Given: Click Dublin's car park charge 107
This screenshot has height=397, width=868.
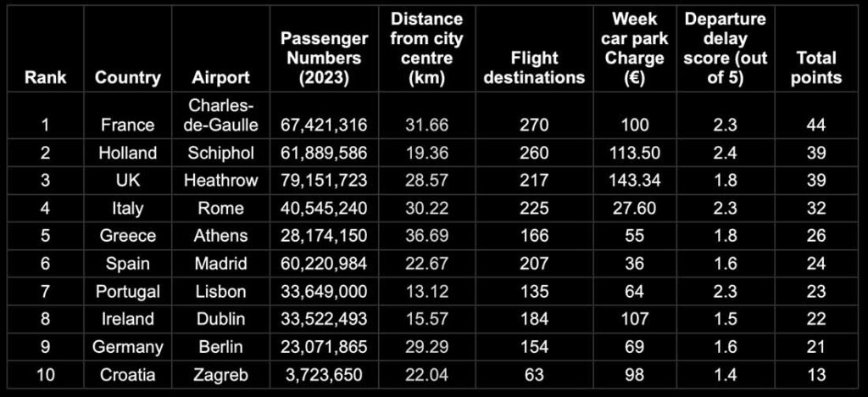Looking at the screenshot, I should point(634,319).
